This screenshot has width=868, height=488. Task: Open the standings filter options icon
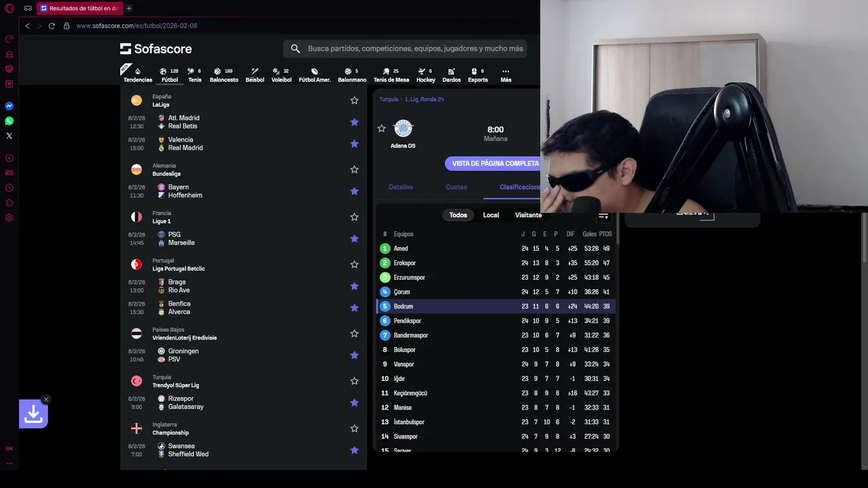(x=603, y=216)
